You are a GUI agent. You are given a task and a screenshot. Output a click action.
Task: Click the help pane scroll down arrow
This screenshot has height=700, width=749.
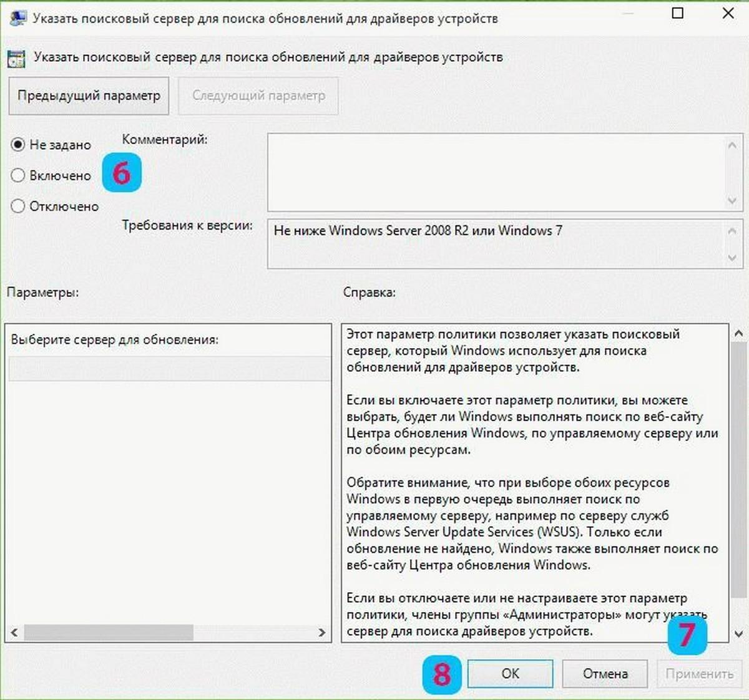(x=739, y=634)
